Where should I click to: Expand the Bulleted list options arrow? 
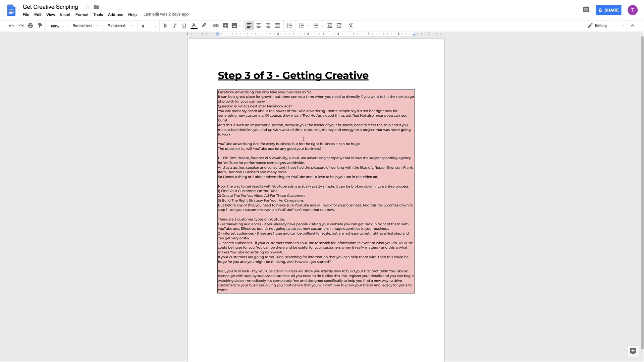pyautogui.click(x=322, y=26)
